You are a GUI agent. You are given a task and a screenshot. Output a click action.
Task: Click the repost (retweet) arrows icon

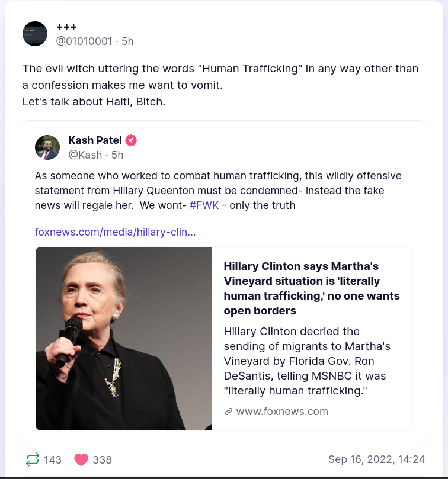[33, 459]
